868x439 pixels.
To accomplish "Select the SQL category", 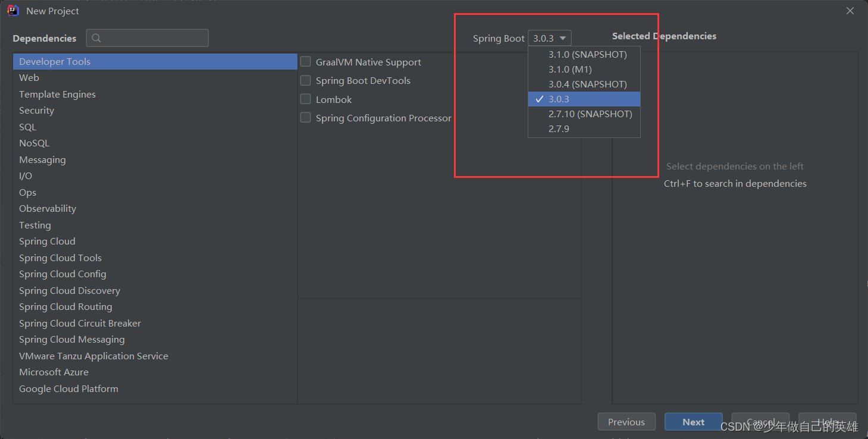I will click(155, 127).
